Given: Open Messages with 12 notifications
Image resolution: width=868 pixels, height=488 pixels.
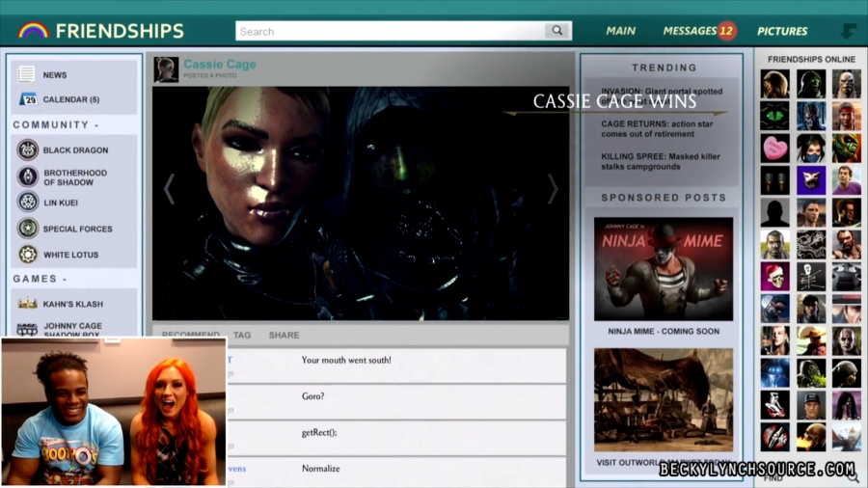Looking at the screenshot, I should point(698,31).
